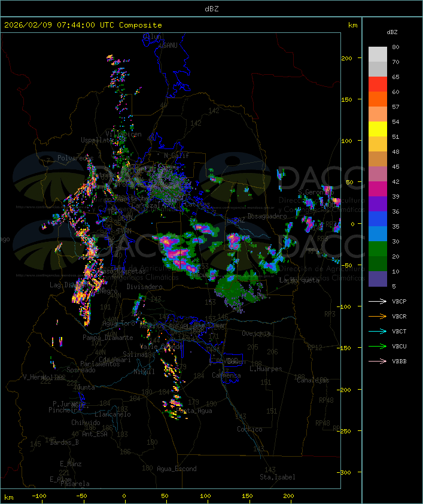Click the -100 tick on bottom axis
The height and width of the screenshot is (504, 423).
coord(39,496)
